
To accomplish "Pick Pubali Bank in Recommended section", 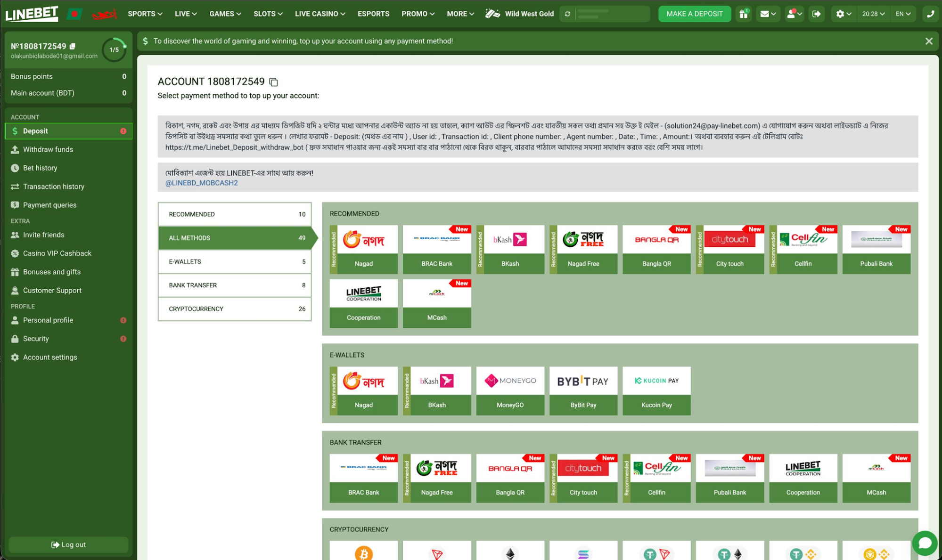I will click(x=876, y=250).
